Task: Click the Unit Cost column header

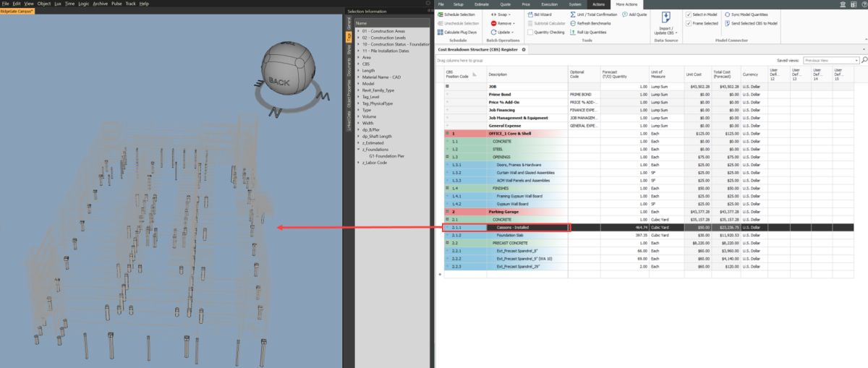Action: tap(697, 74)
